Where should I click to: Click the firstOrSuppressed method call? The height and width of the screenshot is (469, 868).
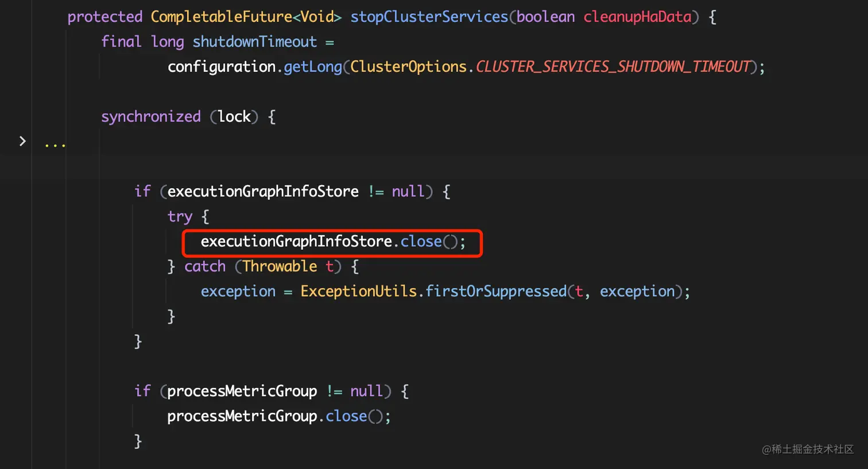496,292
